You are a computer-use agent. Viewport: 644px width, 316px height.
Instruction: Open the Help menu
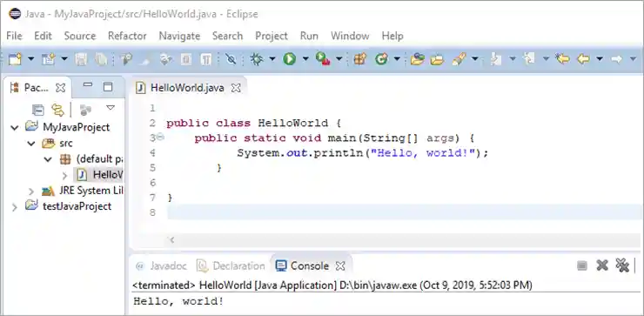[392, 37]
